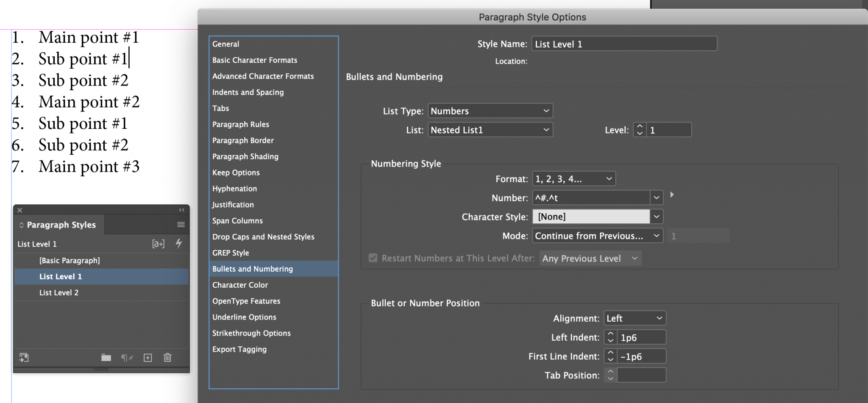Click the Level stepper up arrow
The width and height of the screenshot is (868, 403).
tap(639, 127)
